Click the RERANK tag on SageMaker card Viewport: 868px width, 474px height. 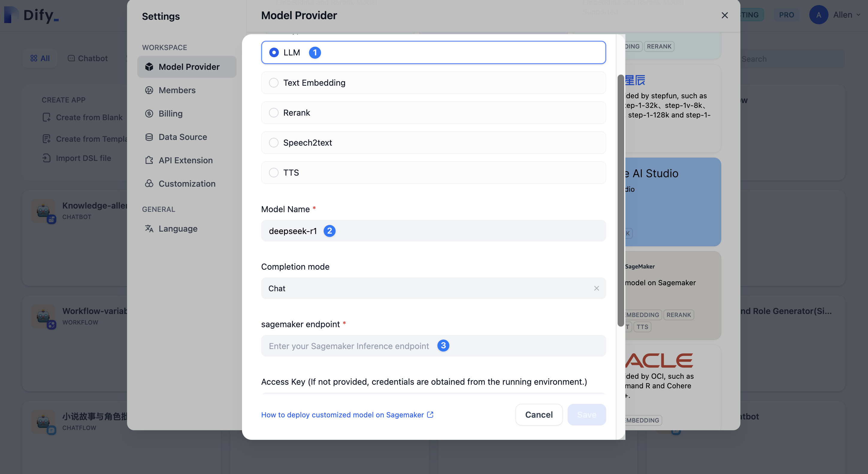click(678, 315)
